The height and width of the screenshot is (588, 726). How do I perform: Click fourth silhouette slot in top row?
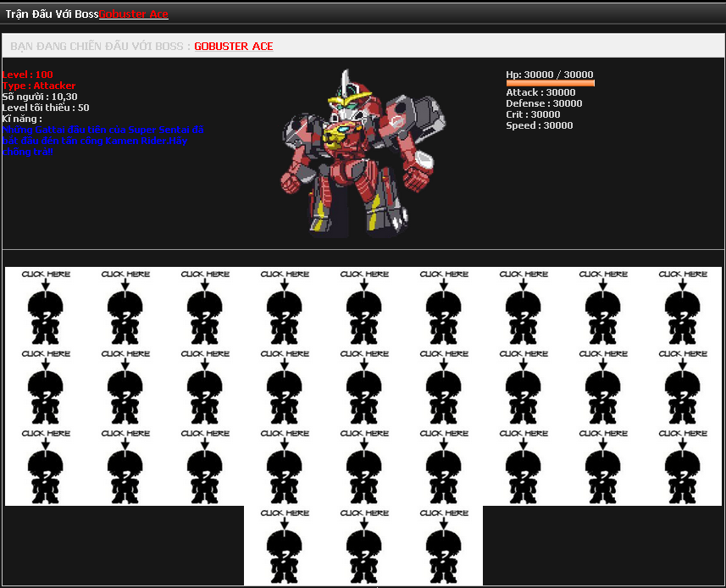tap(285, 307)
